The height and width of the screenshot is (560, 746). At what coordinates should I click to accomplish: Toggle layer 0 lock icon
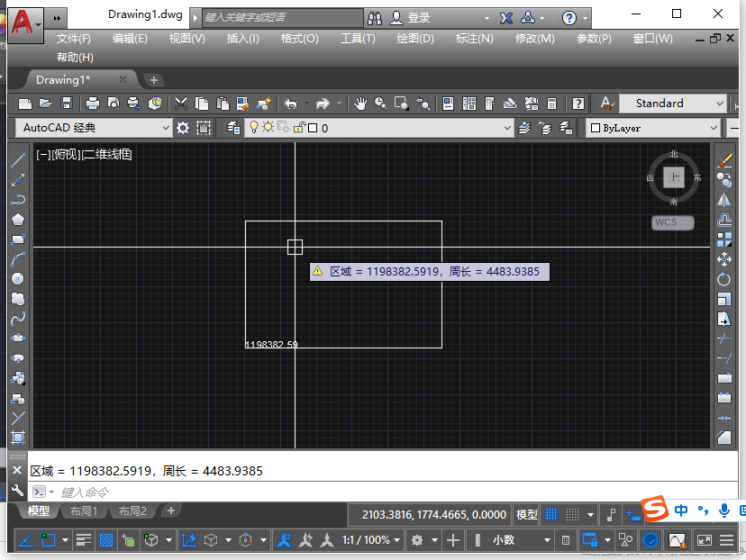click(299, 128)
